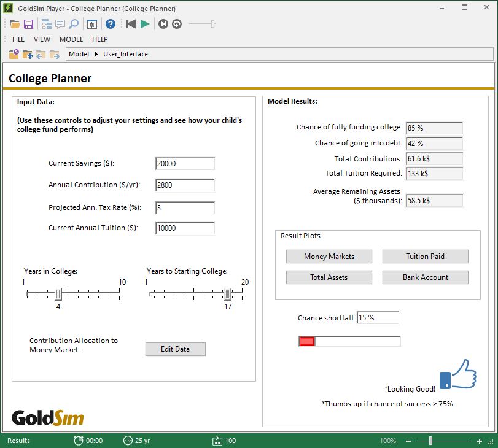Click the loop/repeat realization icon

(x=177, y=24)
